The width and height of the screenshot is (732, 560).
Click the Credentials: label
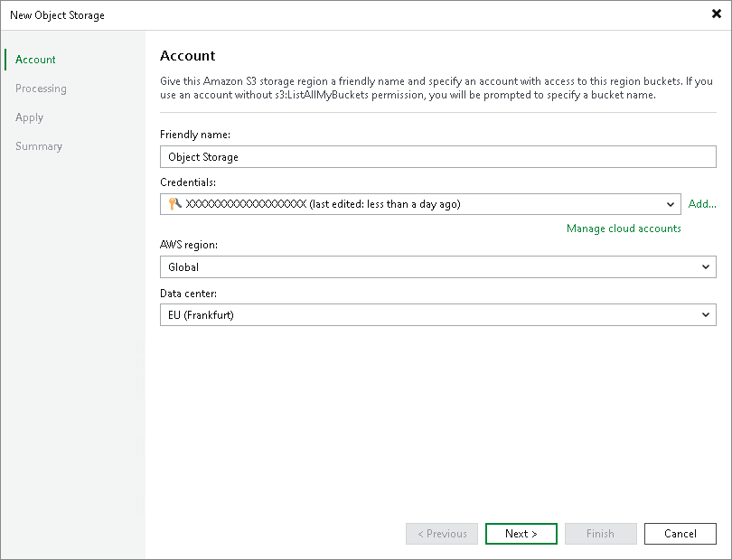188,182
